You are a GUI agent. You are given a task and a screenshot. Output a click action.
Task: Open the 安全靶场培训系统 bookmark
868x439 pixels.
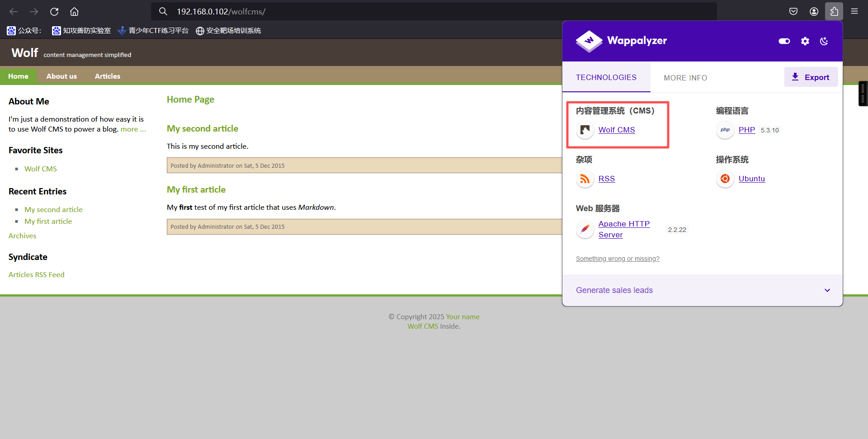tap(228, 30)
